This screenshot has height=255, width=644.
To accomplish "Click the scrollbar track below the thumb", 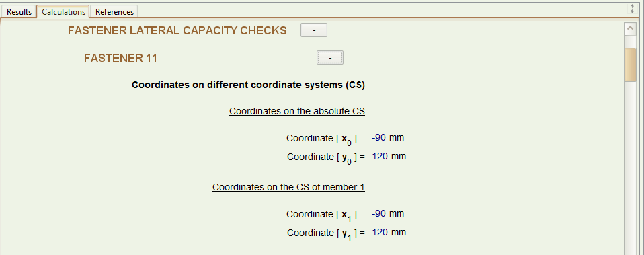I will point(630,168).
